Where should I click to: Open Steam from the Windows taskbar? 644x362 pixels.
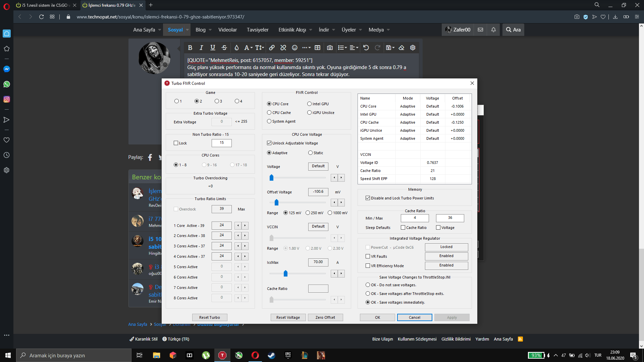click(271, 355)
